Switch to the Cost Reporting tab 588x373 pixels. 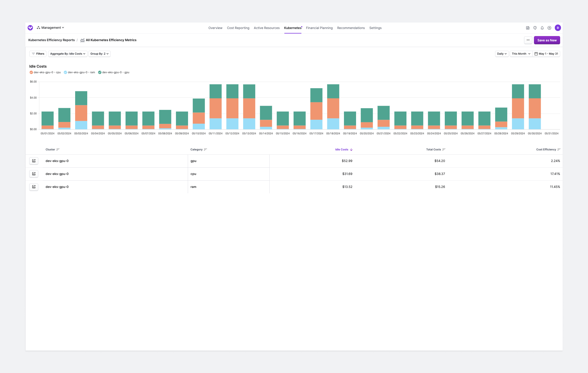point(238,28)
